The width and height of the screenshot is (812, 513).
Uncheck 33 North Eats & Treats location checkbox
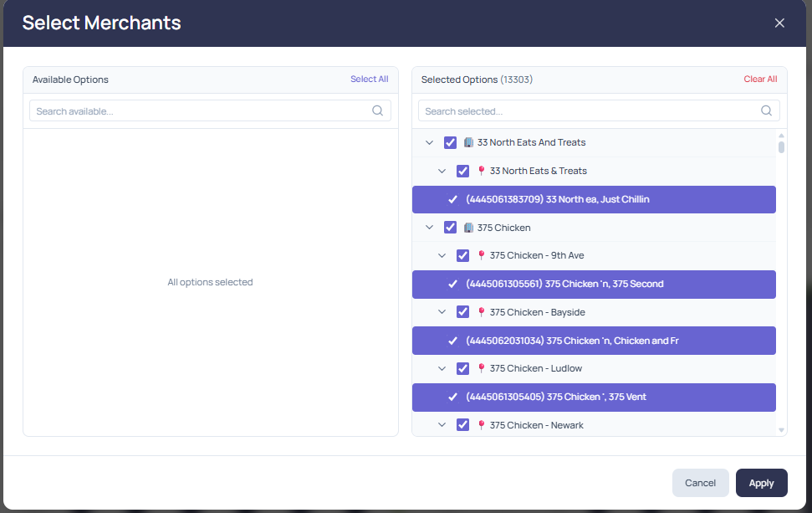(462, 171)
